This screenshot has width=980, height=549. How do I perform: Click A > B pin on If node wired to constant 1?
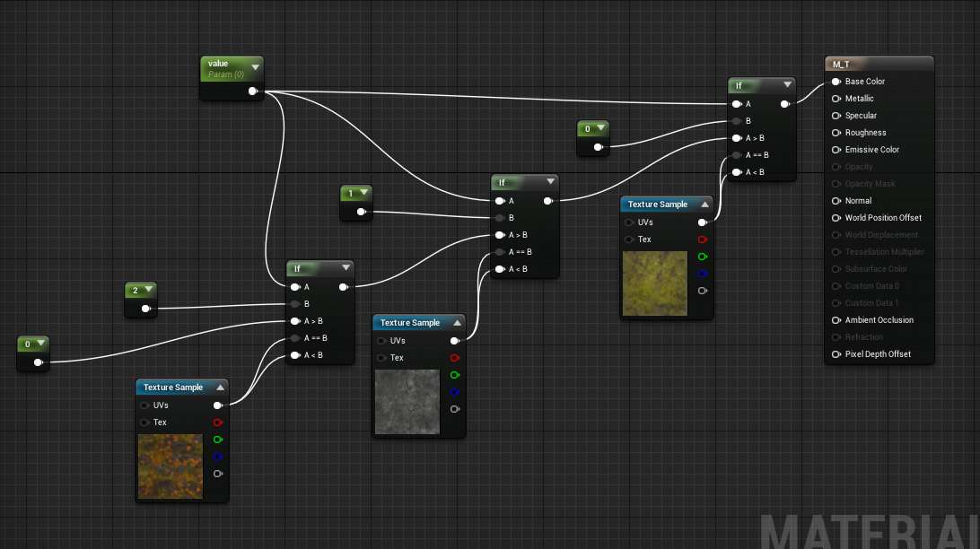tap(500, 235)
